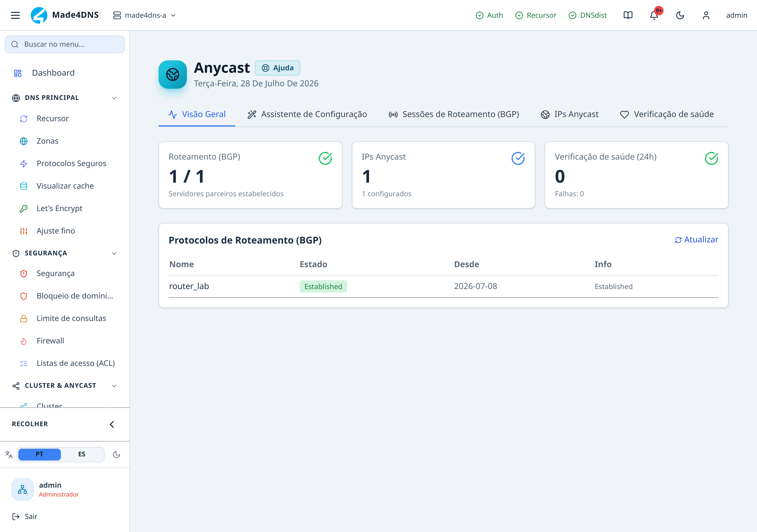Click the IPs Anycast blue check icon
This screenshot has height=532, width=757.
coord(518,158)
